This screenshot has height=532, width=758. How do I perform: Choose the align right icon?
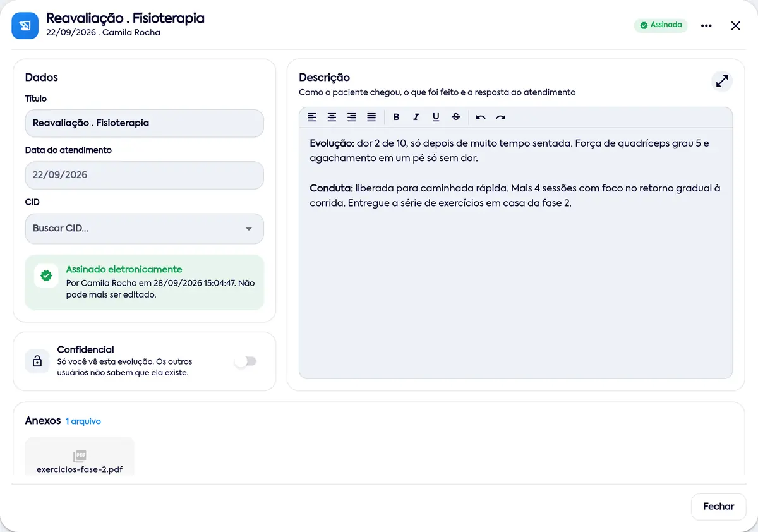pos(352,117)
